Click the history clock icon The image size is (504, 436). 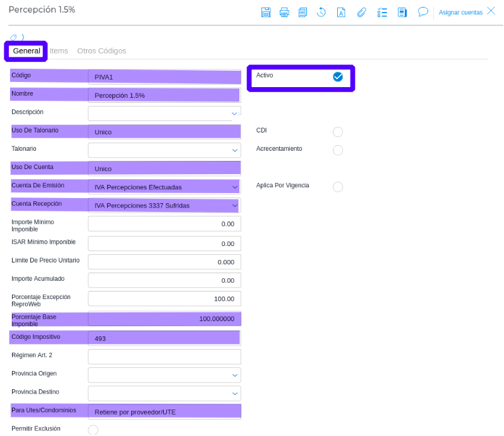pos(321,12)
